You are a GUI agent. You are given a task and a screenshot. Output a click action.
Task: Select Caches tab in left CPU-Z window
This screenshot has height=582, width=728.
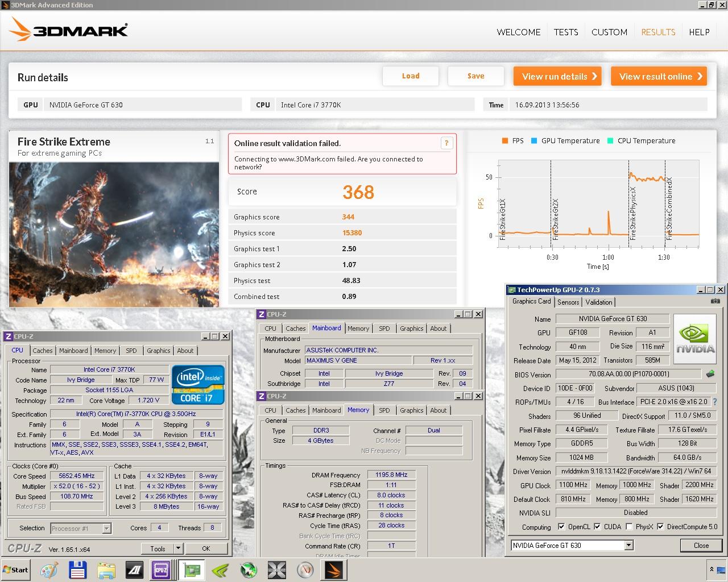tap(43, 351)
